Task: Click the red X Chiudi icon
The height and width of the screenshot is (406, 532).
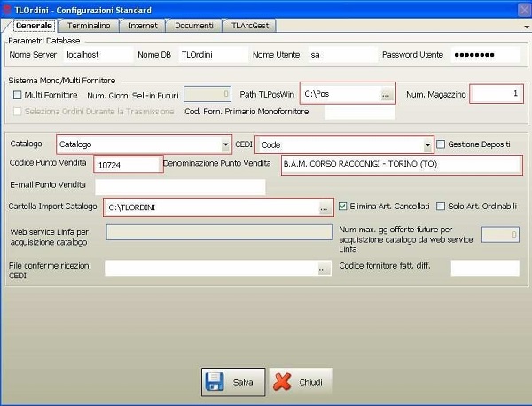Action: tap(283, 382)
